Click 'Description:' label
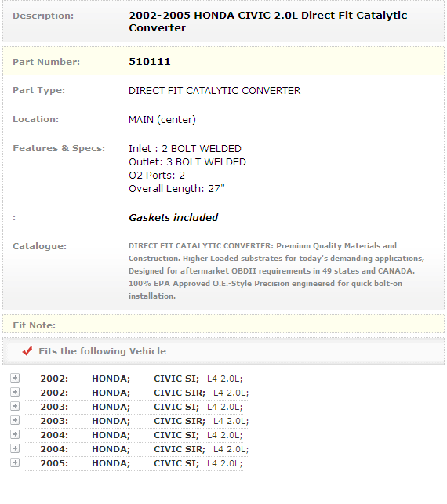Viewport: 447px width, 504px height. tap(43, 16)
